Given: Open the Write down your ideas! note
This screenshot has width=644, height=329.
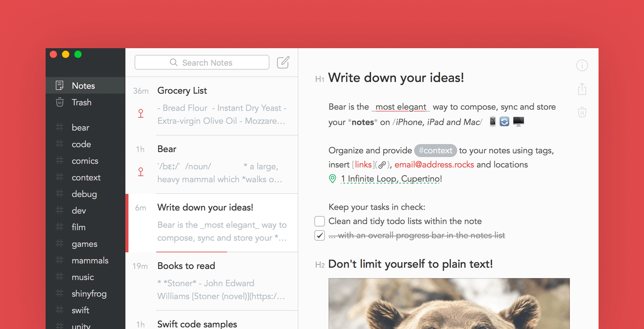Looking at the screenshot, I should (212, 223).
